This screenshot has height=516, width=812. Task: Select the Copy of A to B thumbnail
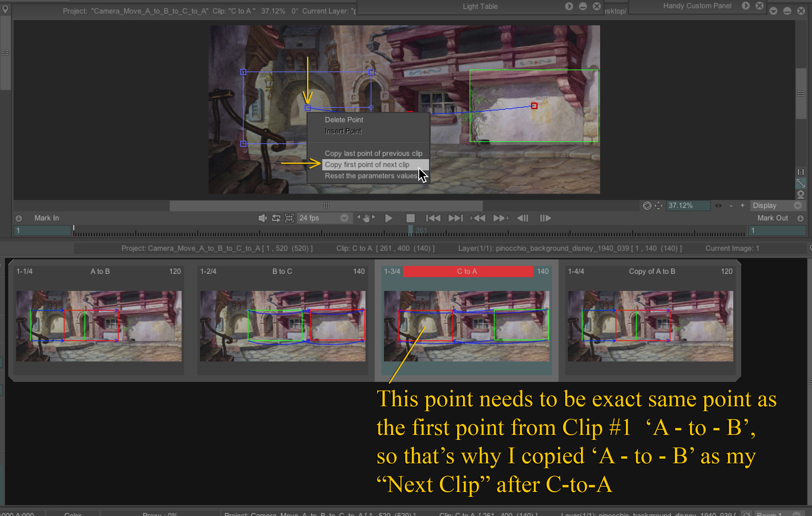pyautogui.click(x=650, y=326)
